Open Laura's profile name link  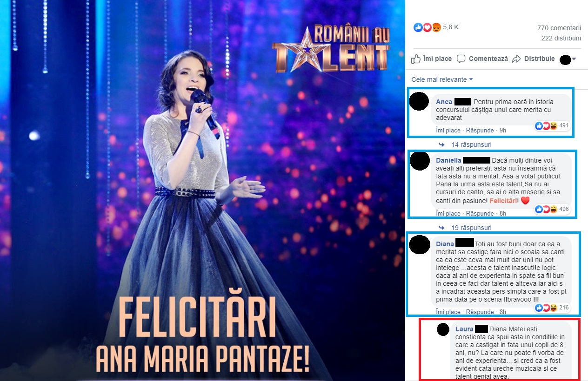tap(464, 329)
